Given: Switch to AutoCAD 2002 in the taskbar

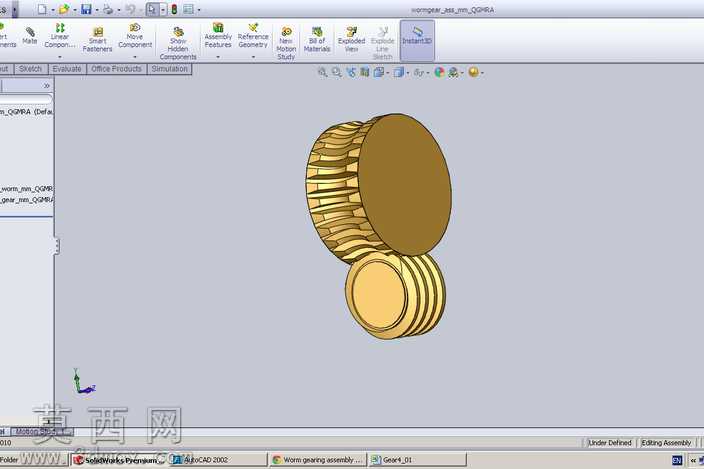Looking at the screenshot, I should [x=219, y=460].
